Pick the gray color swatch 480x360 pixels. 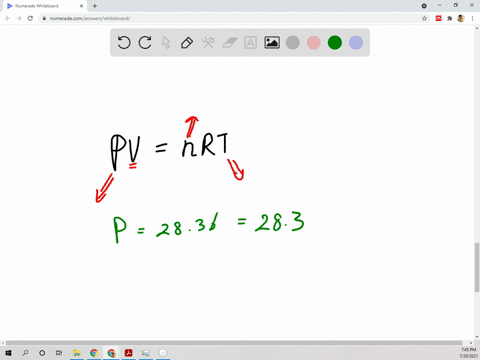coord(293,43)
